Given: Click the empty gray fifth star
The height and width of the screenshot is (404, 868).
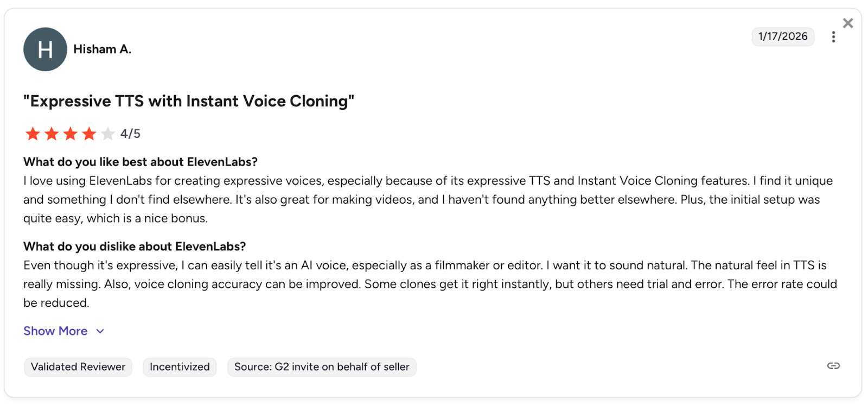Looking at the screenshot, I should coord(108,134).
